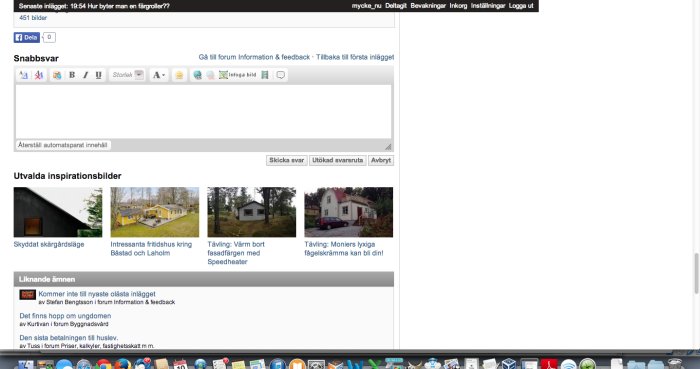Open the Deltagit menu item
This screenshot has height=369, width=700.
coord(396,6)
